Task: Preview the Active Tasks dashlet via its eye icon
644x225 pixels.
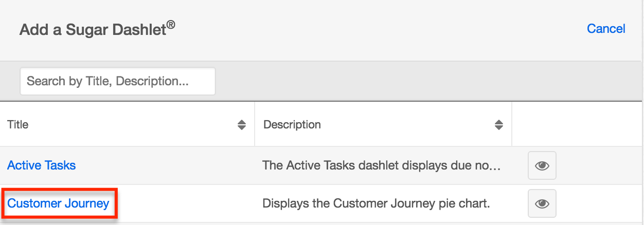Action: 542,165
